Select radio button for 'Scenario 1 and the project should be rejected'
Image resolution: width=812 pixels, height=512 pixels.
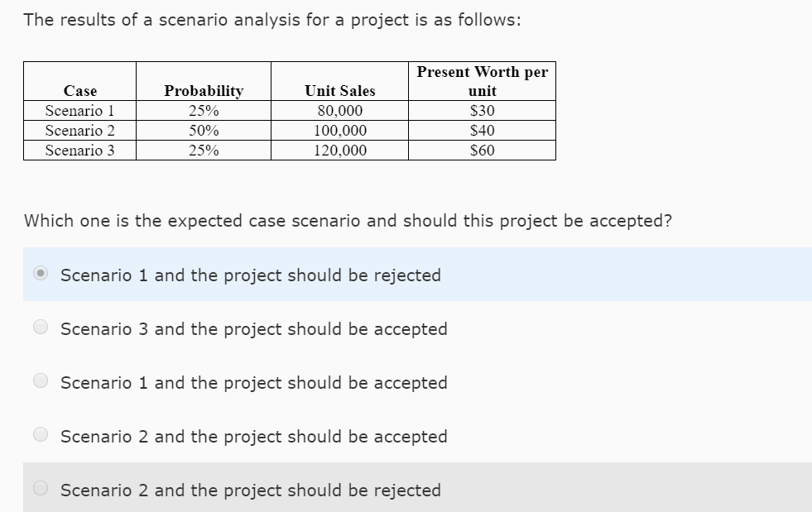tap(41, 273)
